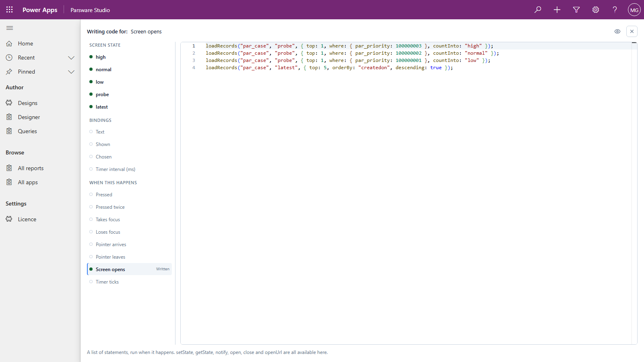644x362 pixels.
Task: Go to All apps in navigation
Action: pos(40,182)
